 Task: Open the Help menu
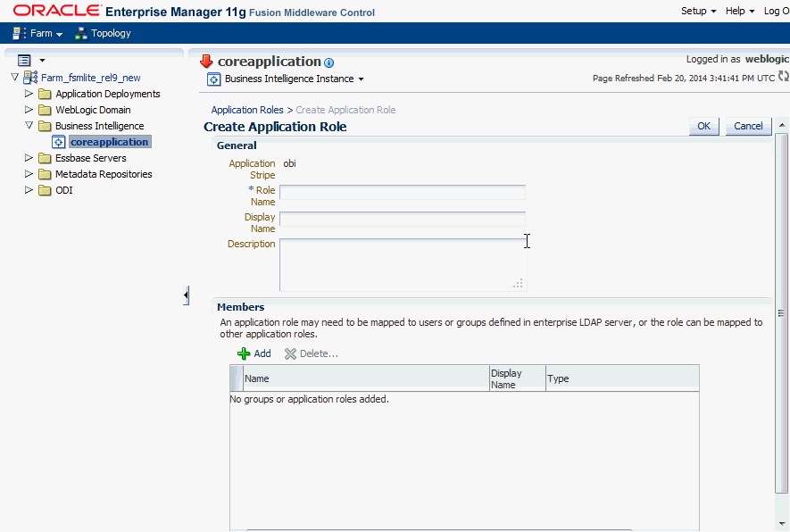(x=740, y=11)
